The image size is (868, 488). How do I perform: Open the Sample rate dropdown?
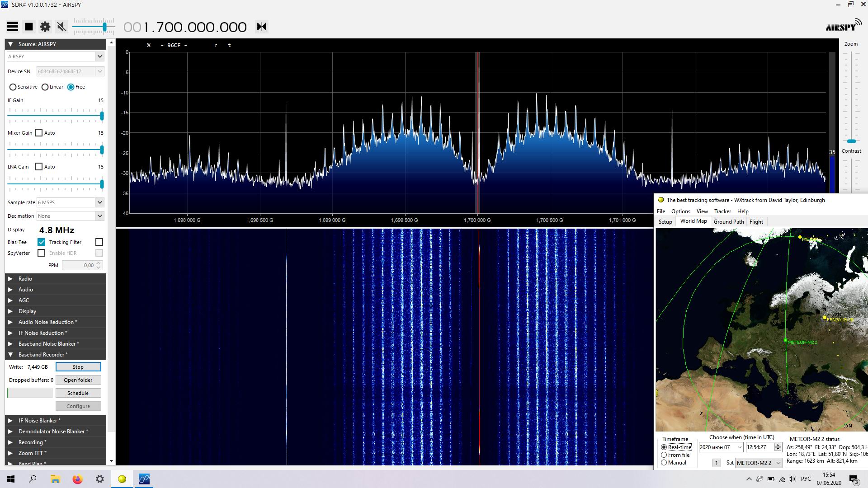tap(99, 202)
